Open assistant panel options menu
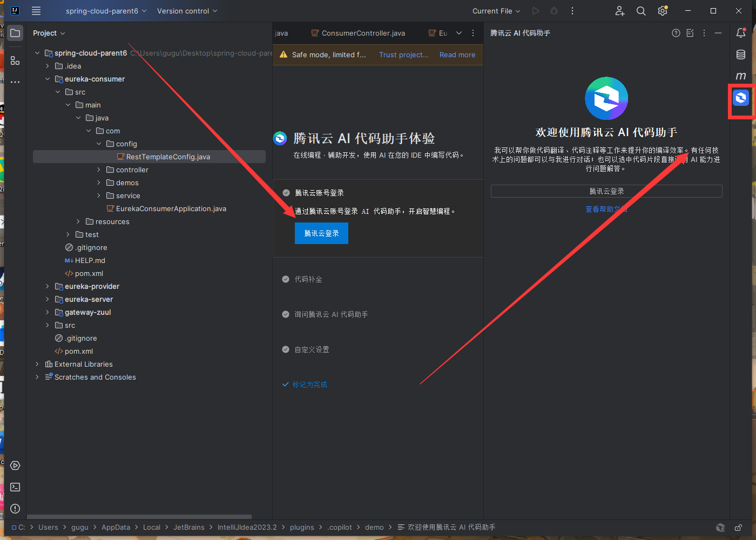This screenshot has width=756, height=540. click(704, 33)
